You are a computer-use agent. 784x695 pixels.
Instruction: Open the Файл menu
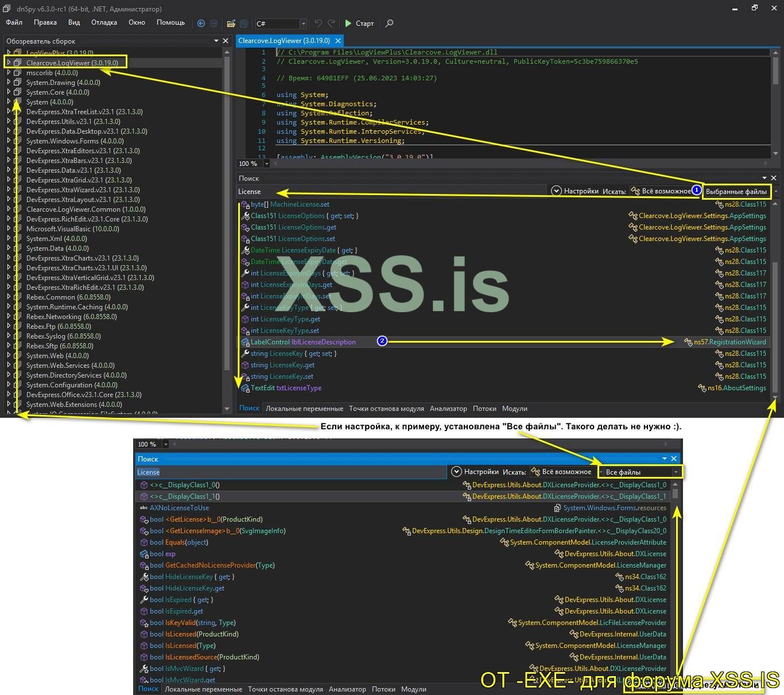tap(14, 22)
